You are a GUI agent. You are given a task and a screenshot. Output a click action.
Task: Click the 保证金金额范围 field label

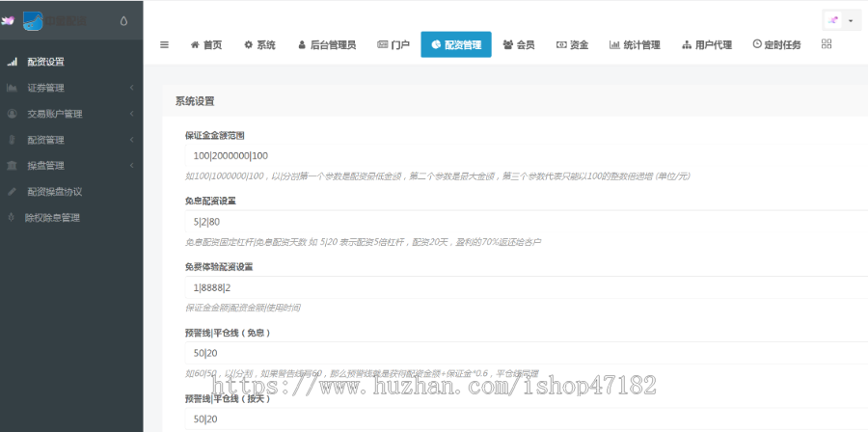[x=215, y=136]
